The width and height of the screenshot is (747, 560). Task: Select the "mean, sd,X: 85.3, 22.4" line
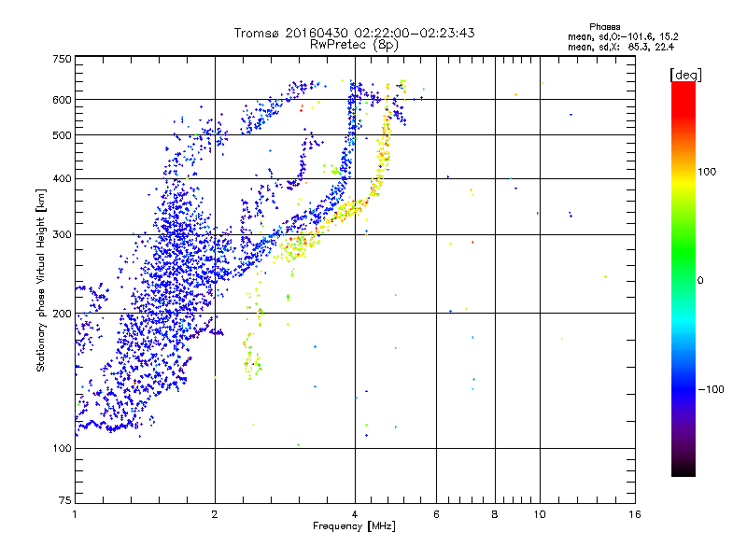pyautogui.click(x=621, y=48)
